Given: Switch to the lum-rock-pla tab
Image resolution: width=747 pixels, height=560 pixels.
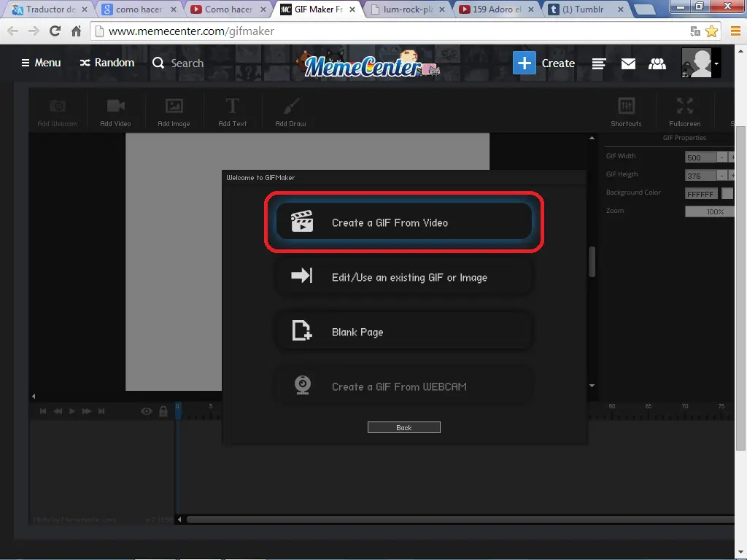Looking at the screenshot, I should click(408, 9).
